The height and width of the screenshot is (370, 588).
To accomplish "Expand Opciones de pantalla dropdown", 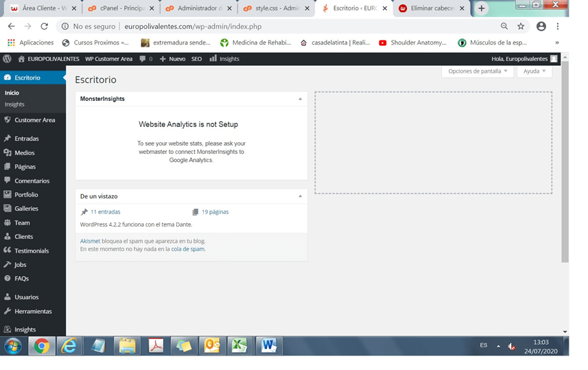I will [x=478, y=71].
